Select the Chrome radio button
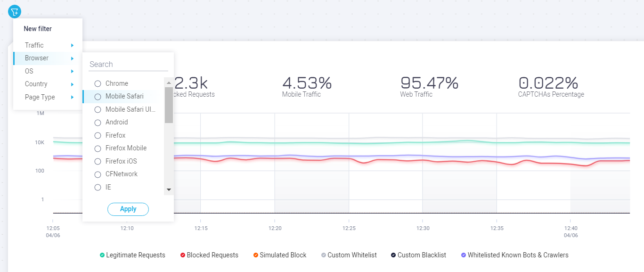644x272 pixels. [98, 83]
